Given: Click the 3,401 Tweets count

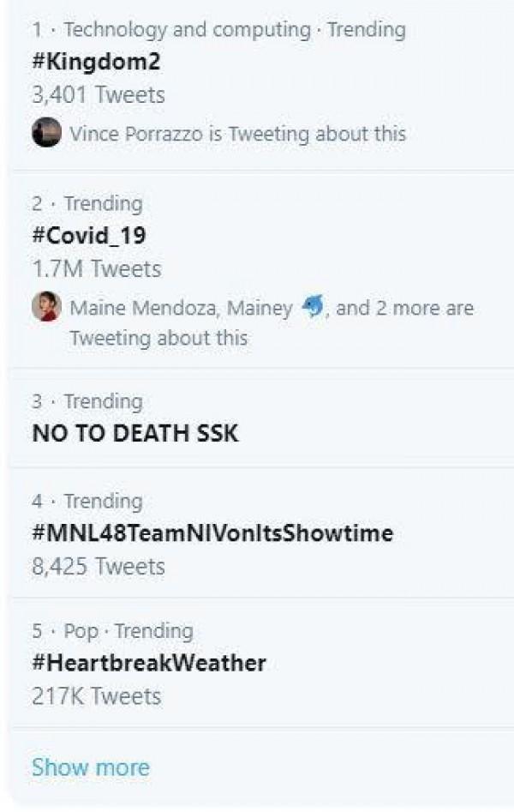Looking at the screenshot, I should pos(99,94).
